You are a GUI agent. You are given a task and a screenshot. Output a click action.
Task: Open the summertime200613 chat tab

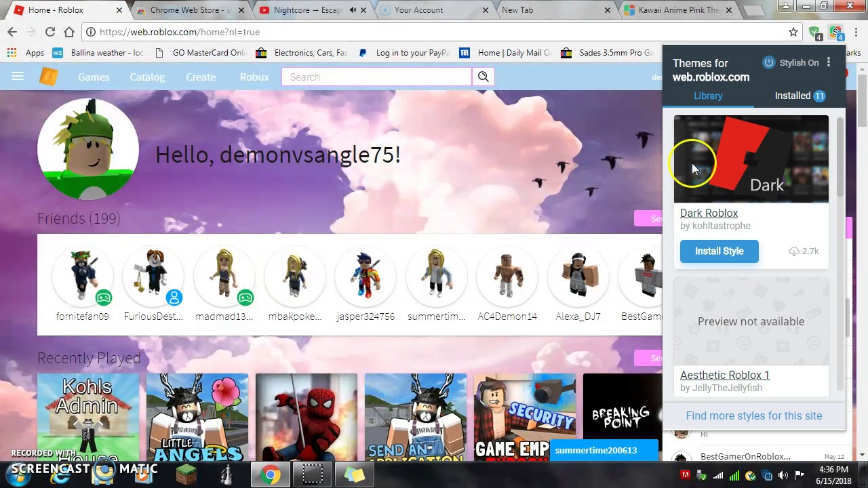(x=604, y=450)
